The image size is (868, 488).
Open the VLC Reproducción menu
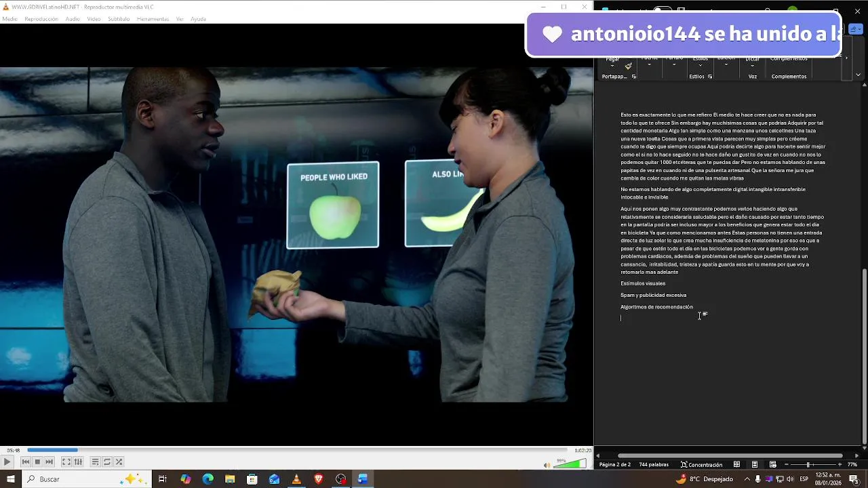point(41,19)
